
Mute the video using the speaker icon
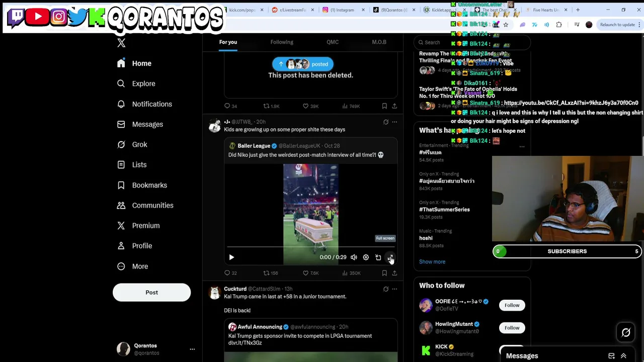[x=354, y=257]
